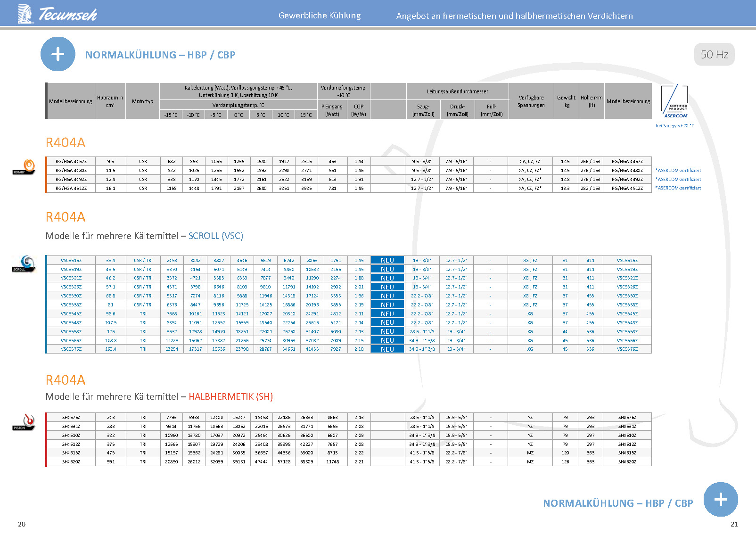Open the Gewerbliche Kühlung header item
The width and height of the screenshot is (756, 535).
(320, 16)
